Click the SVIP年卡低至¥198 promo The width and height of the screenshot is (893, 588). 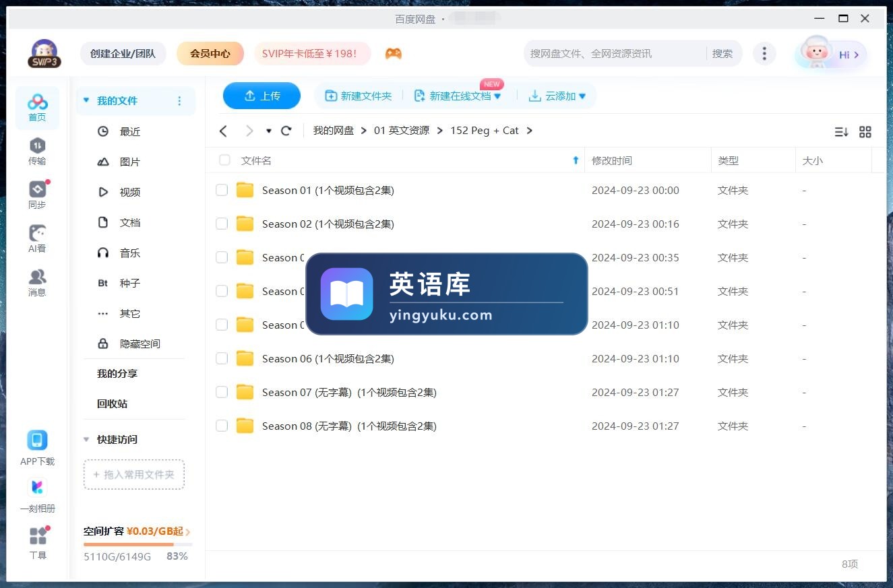(x=312, y=53)
